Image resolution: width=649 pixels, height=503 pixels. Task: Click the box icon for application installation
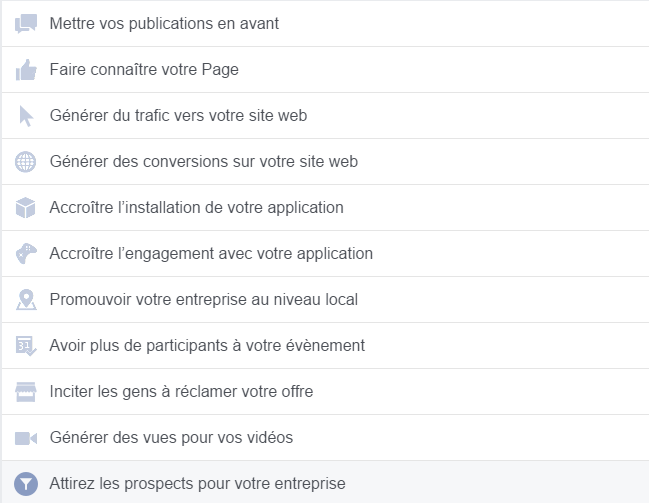coord(26,207)
